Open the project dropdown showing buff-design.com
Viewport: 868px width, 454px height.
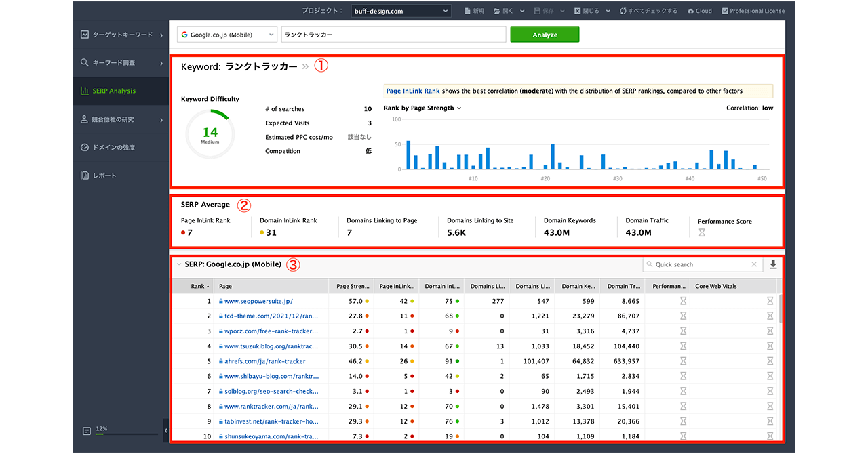[401, 11]
